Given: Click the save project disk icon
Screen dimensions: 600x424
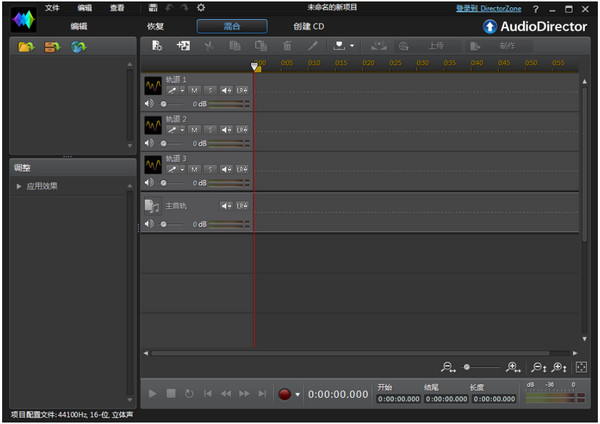Looking at the screenshot, I should click(x=153, y=8).
